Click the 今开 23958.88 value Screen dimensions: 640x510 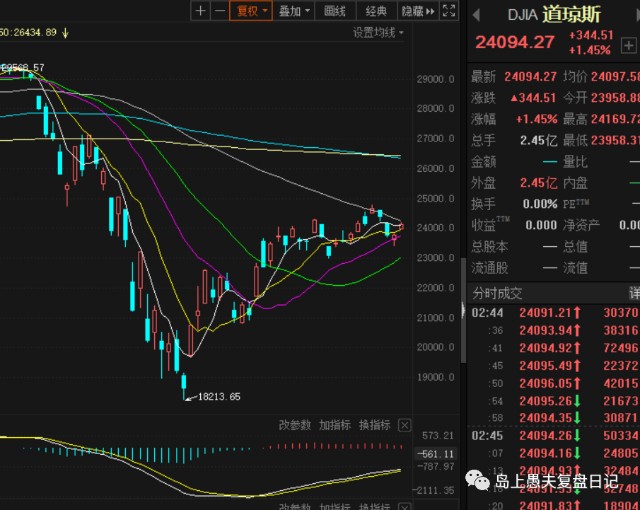point(616,98)
